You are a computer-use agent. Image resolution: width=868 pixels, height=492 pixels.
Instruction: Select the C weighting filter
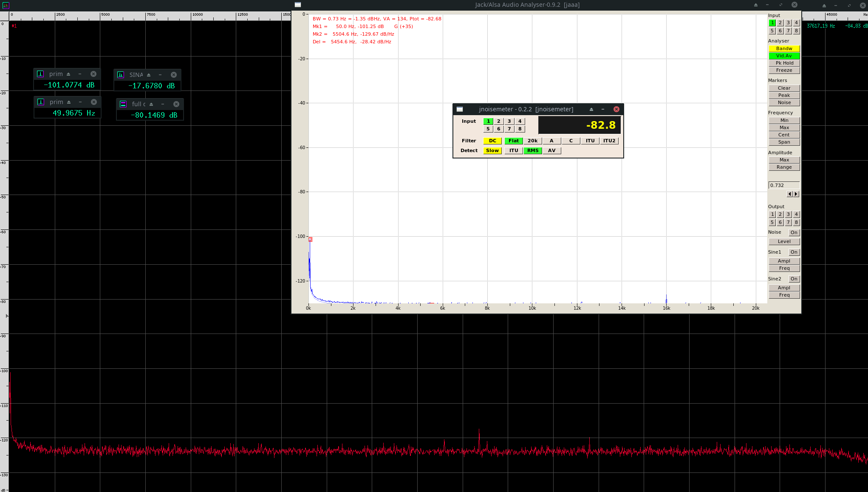coord(571,141)
